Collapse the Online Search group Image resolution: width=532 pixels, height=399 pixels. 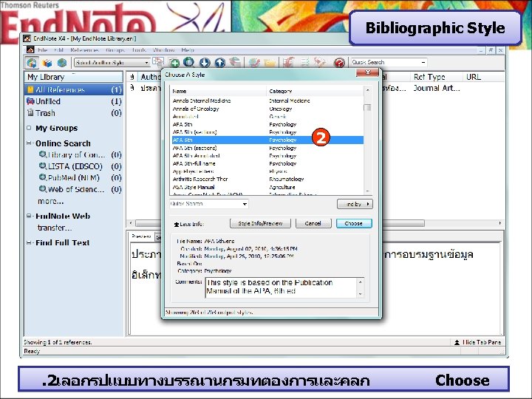click(x=29, y=143)
